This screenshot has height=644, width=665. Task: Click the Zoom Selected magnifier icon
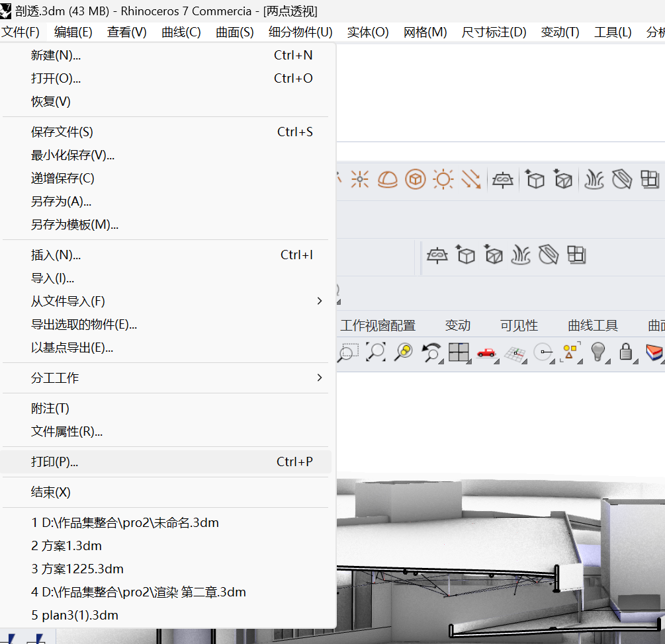[404, 352]
